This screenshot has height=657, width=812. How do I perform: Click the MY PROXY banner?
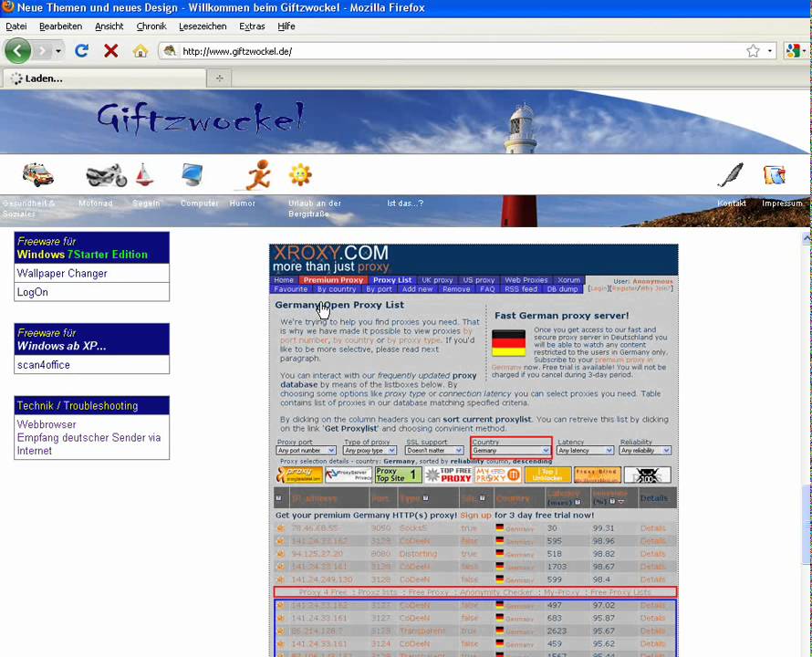[498, 474]
